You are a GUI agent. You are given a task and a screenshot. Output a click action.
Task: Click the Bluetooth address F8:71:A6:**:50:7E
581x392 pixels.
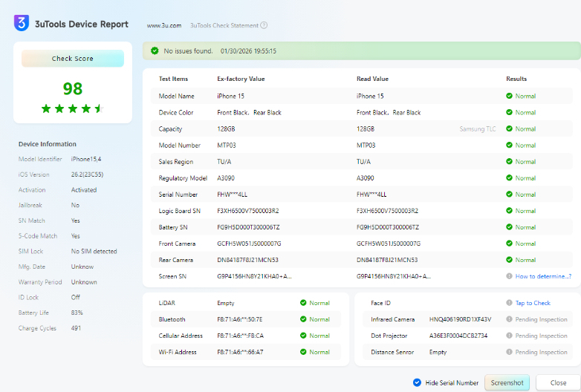[240, 319]
